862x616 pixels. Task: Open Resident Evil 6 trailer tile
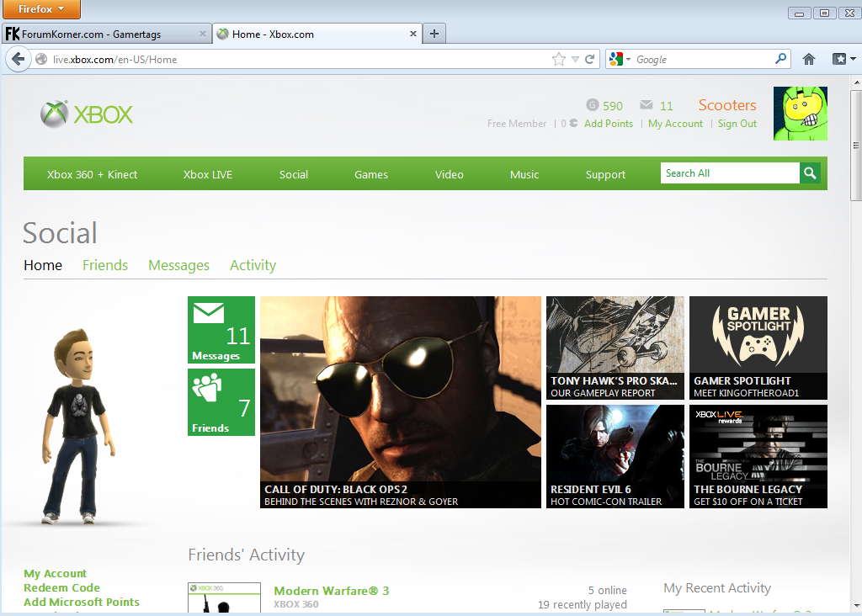(x=615, y=456)
